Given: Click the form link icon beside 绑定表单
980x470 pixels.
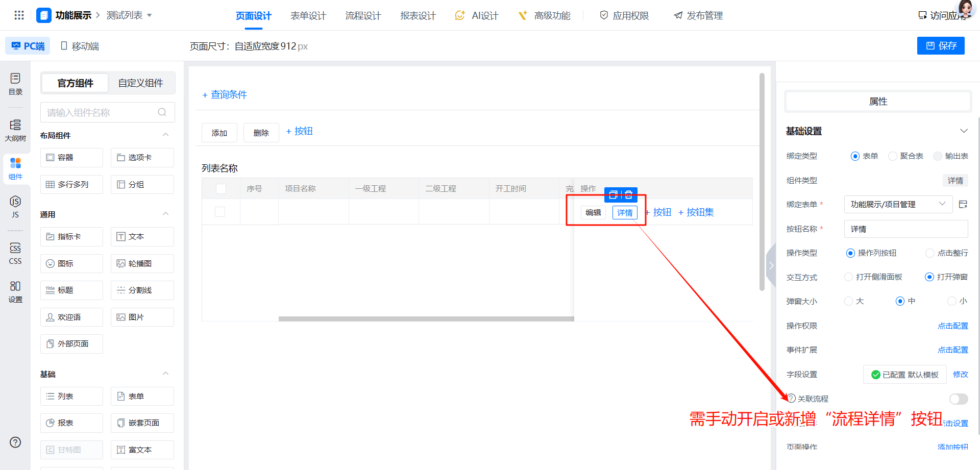Looking at the screenshot, I should [963, 204].
